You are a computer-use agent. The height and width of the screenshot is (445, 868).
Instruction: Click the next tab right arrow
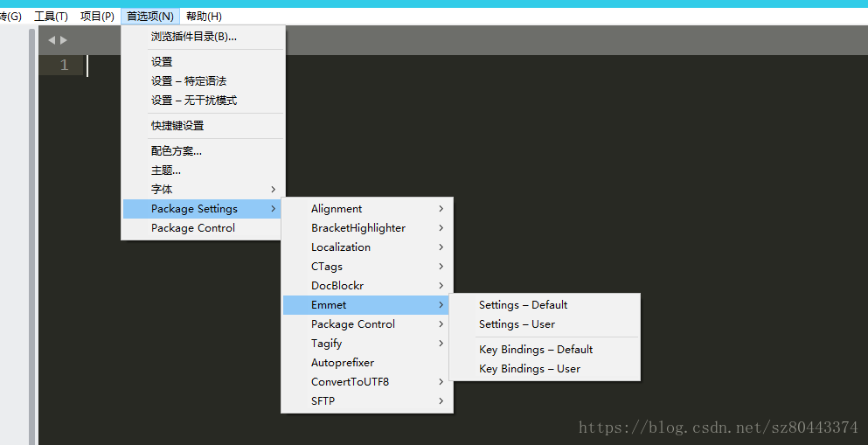[x=64, y=40]
